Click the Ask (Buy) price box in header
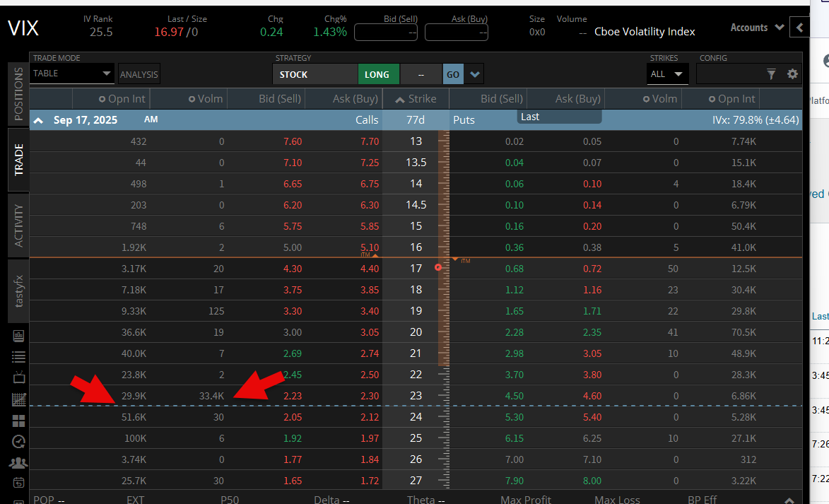Viewport: 829px width, 504px height. [x=457, y=33]
